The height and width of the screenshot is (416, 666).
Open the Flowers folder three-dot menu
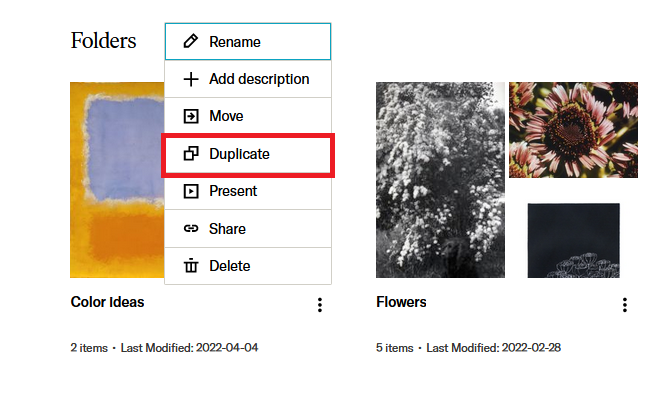tap(624, 305)
